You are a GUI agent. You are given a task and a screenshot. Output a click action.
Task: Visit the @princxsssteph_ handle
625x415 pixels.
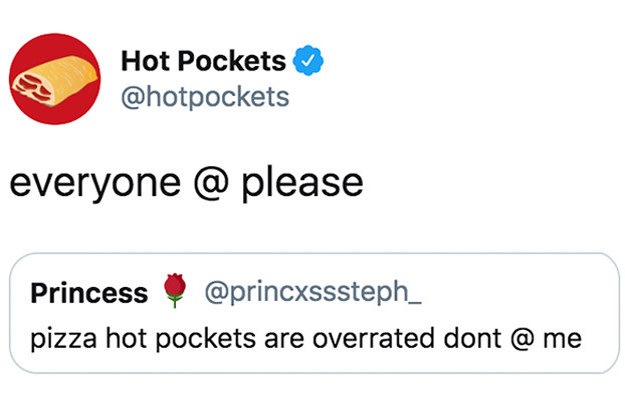tap(313, 292)
